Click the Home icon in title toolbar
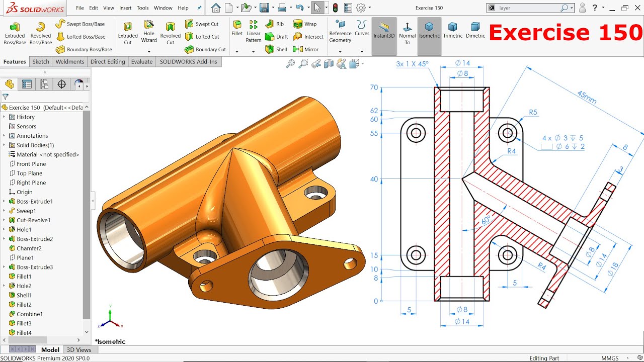 216,8
